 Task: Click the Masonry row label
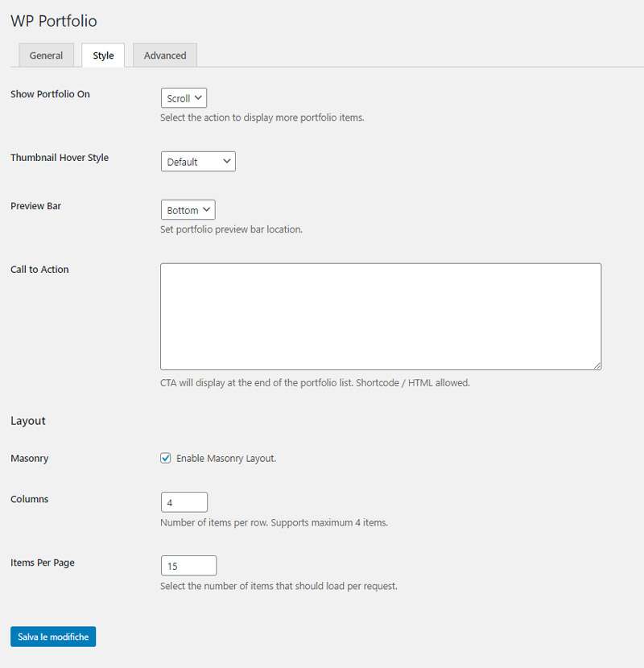(x=29, y=459)
